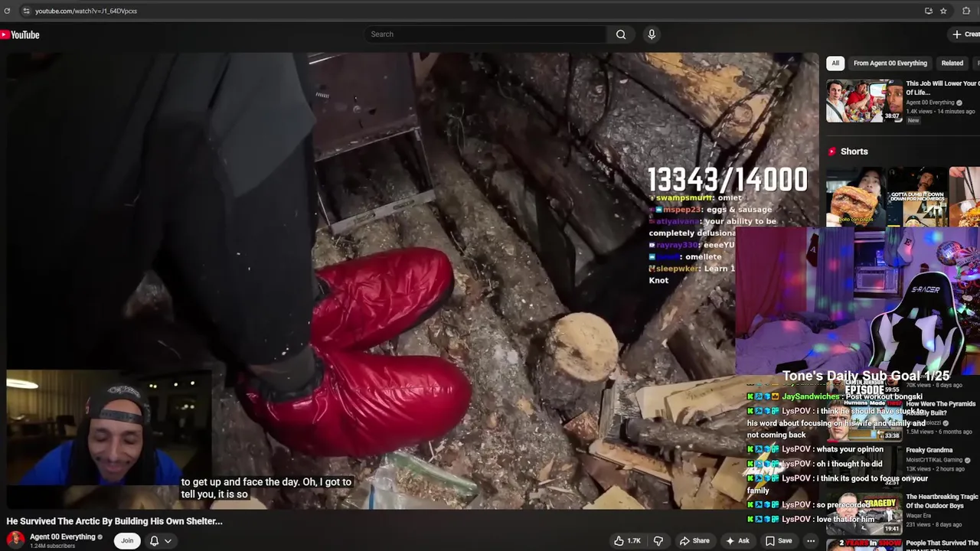Click the 1.24M subscribers text
The height and width of the screenshot is (551, 980).
[x=52, y=546]
